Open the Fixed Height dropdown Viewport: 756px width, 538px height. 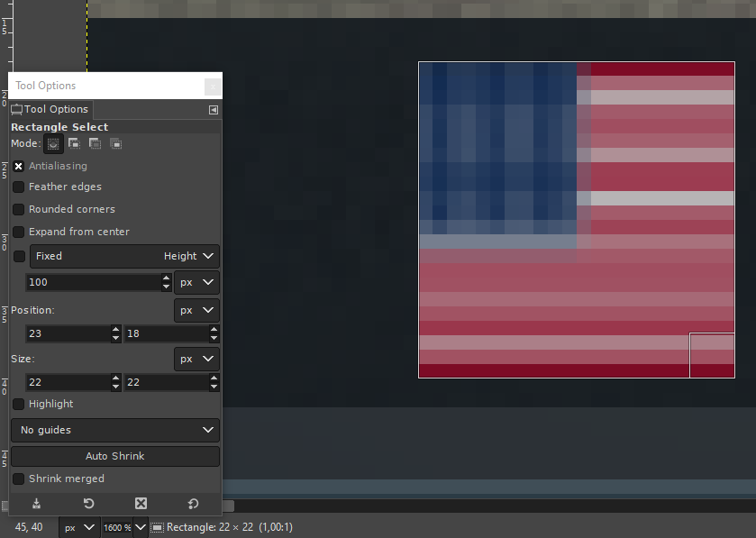coord(124,256)
